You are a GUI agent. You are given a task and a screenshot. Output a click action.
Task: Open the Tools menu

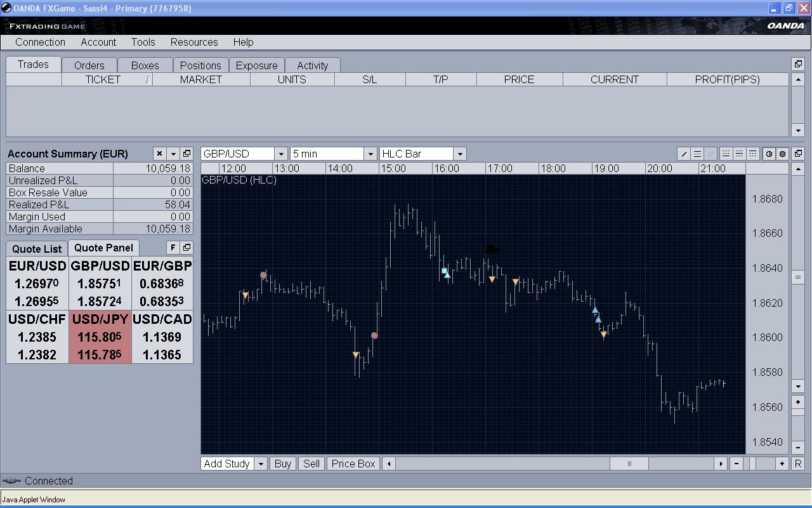pyautogui.click(x=143, y=42)
